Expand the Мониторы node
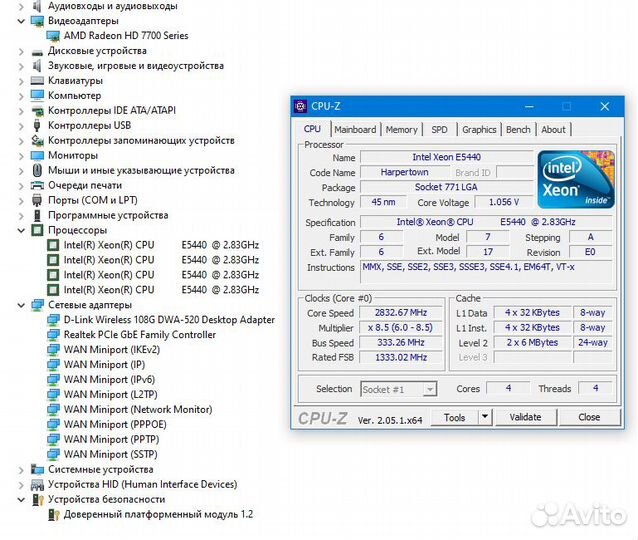 tap(21, 156)
